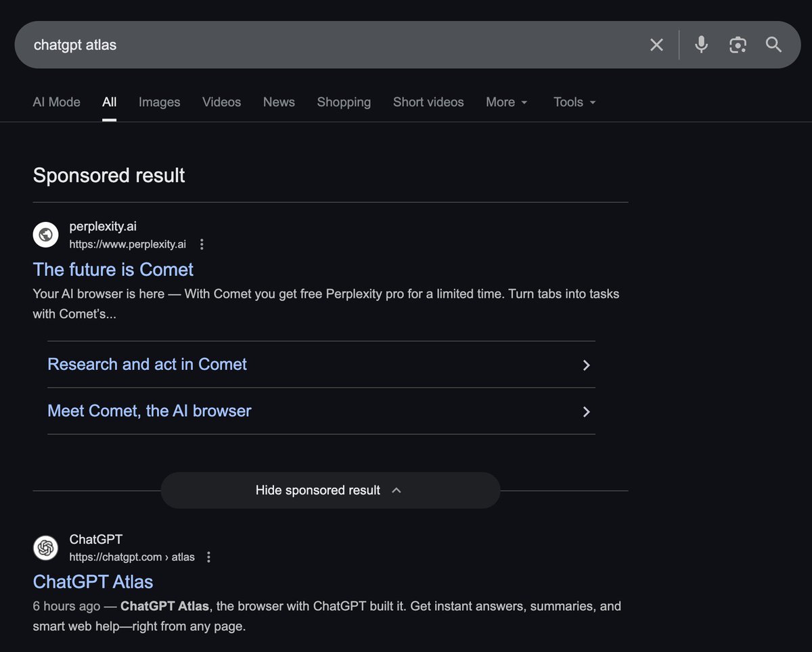The width and height of the screenshot is (812, 652).
Task: Open three-dot menu beside perplexity.ai URL
Action: coord(202,244)
